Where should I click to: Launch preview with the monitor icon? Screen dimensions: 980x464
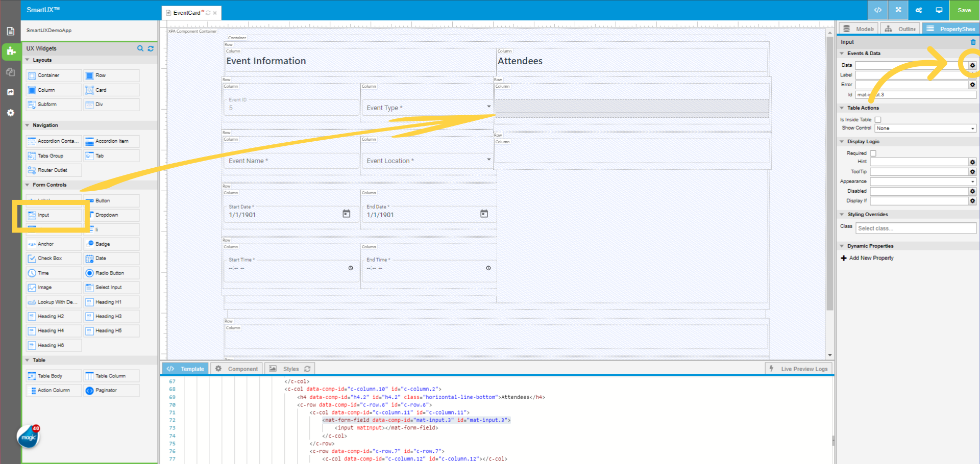point(939,10)
